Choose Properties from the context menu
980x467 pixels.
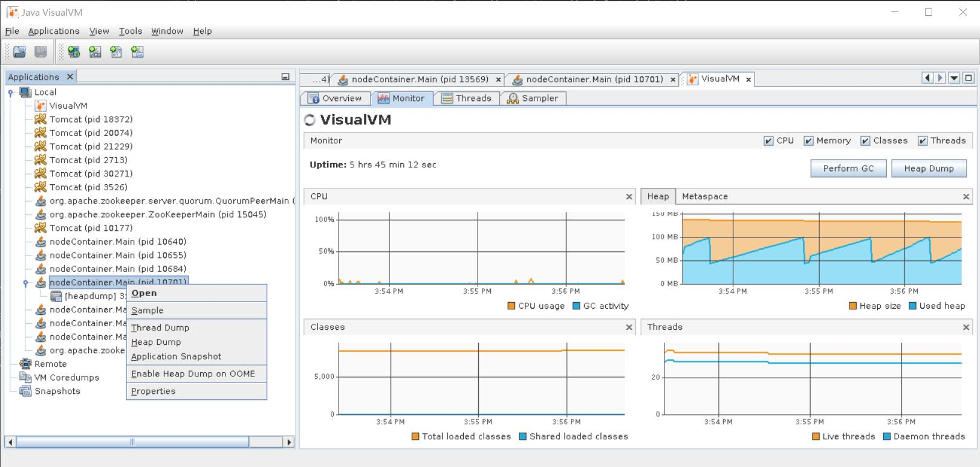pos(196,391)
